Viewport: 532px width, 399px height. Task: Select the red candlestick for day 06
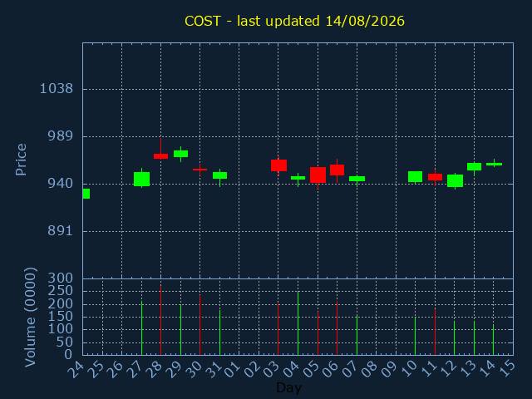pyautogui.click(x=337, y=170)
